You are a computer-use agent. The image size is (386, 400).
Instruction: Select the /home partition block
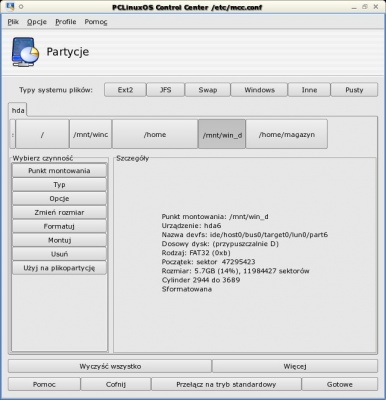(155, 134)
